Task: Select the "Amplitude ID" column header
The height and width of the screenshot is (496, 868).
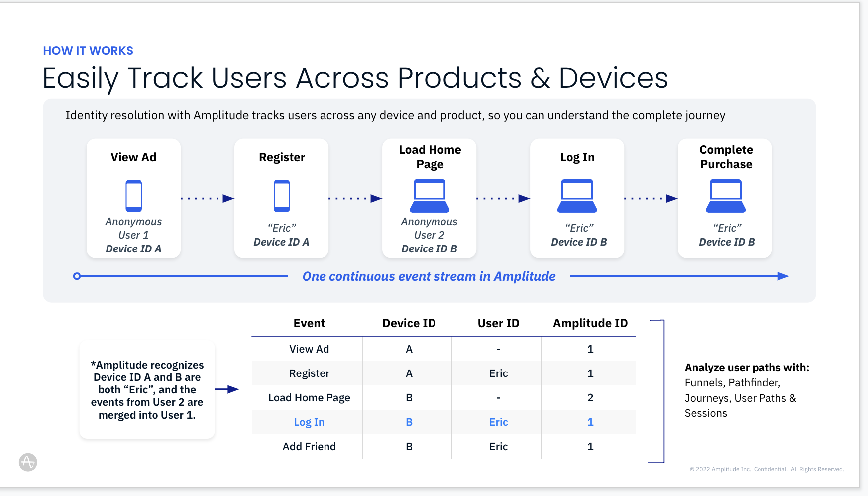Action: pos(590,324)
